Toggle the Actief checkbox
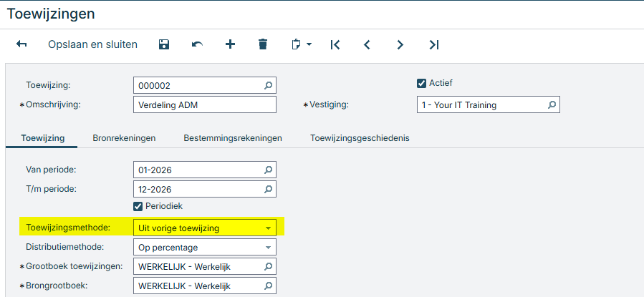The height and width of the screenshot is (297, 644). click(x=421, y=83)
